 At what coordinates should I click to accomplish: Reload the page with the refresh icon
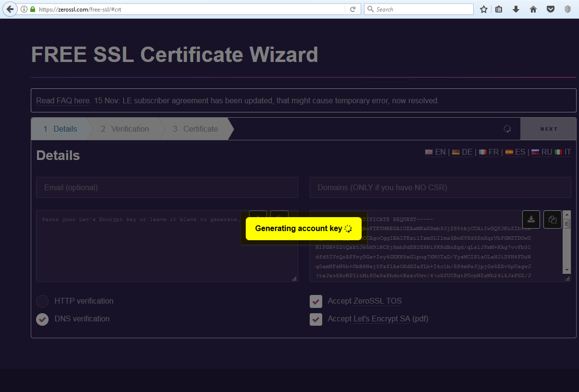(x=352, y=9)
